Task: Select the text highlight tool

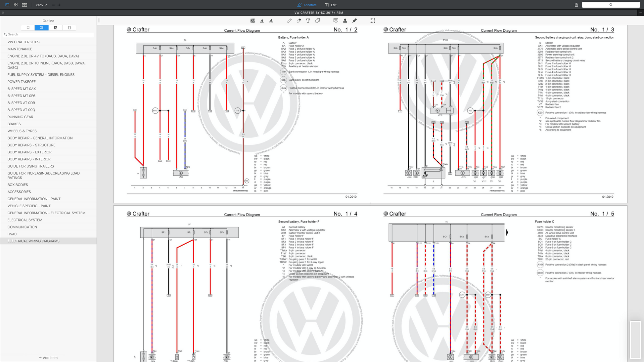Action: 253,20
